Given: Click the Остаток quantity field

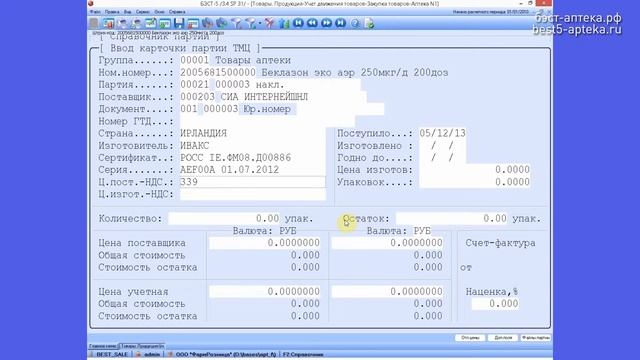Looking at the screenshot, I should coord(451,219).
